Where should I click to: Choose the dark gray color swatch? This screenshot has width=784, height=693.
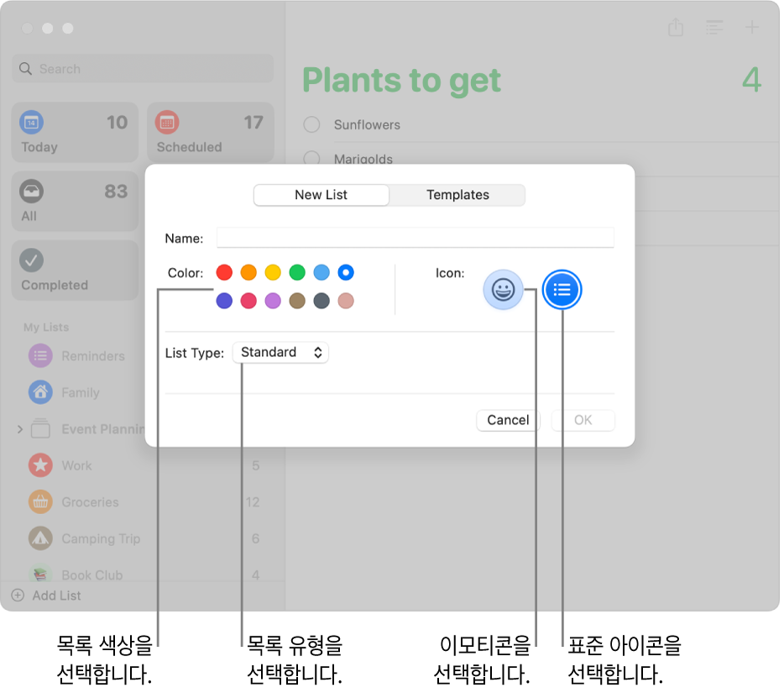click(321, 301)
